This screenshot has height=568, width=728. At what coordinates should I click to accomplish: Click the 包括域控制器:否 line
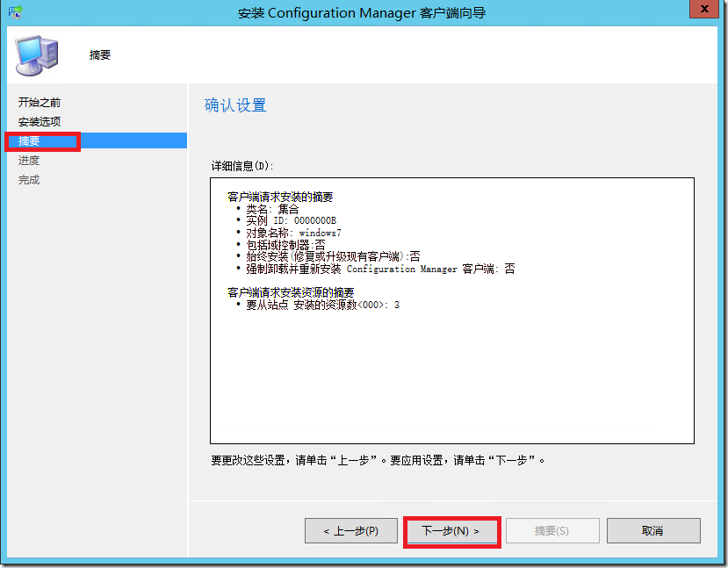pos(285,245)
